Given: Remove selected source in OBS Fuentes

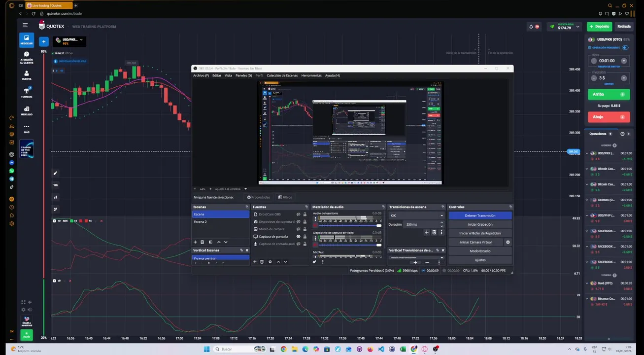Looking at the screenshot, I should click(x=262, y=262).
